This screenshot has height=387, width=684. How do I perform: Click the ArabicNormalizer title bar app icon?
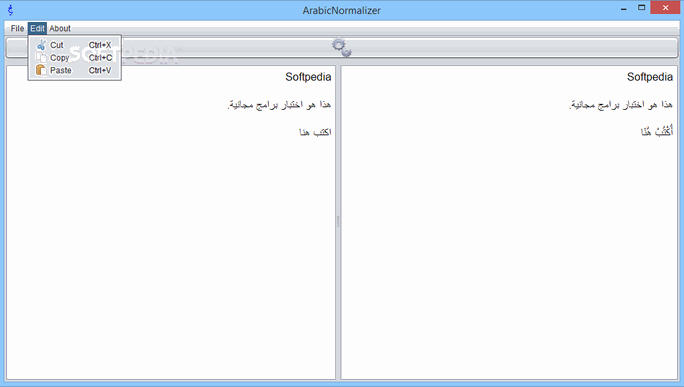pos(10,10)
